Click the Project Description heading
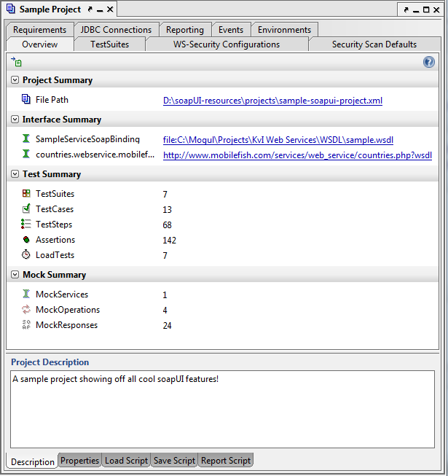Screen dimensions: 448x476 click(x=50, y=362)
